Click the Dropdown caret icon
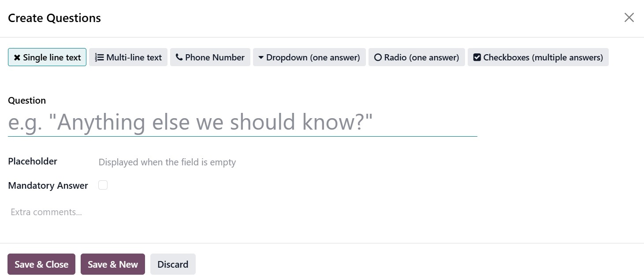This screenshot has width=644, height=280. pyautogui.click(x=261, y=57)
